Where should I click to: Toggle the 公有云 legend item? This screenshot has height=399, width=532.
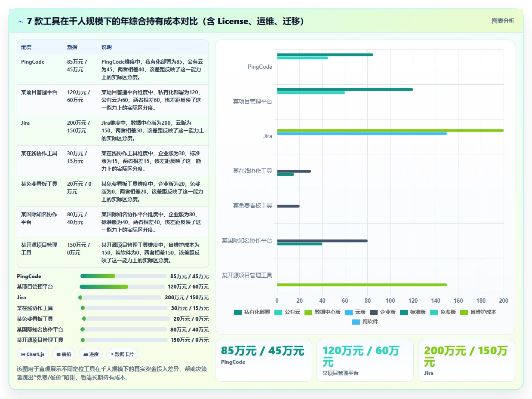[287, 312]
